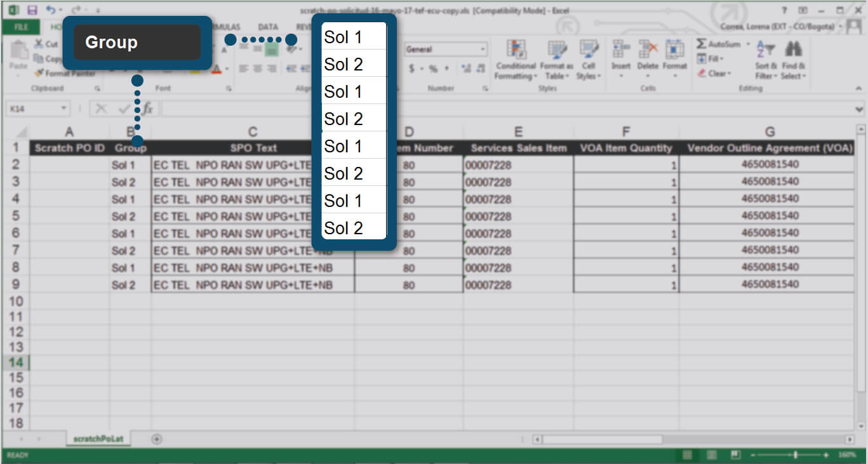Click the Delete cells icon
The height and width of the screenshot is (464, 868).
[648, 56]
